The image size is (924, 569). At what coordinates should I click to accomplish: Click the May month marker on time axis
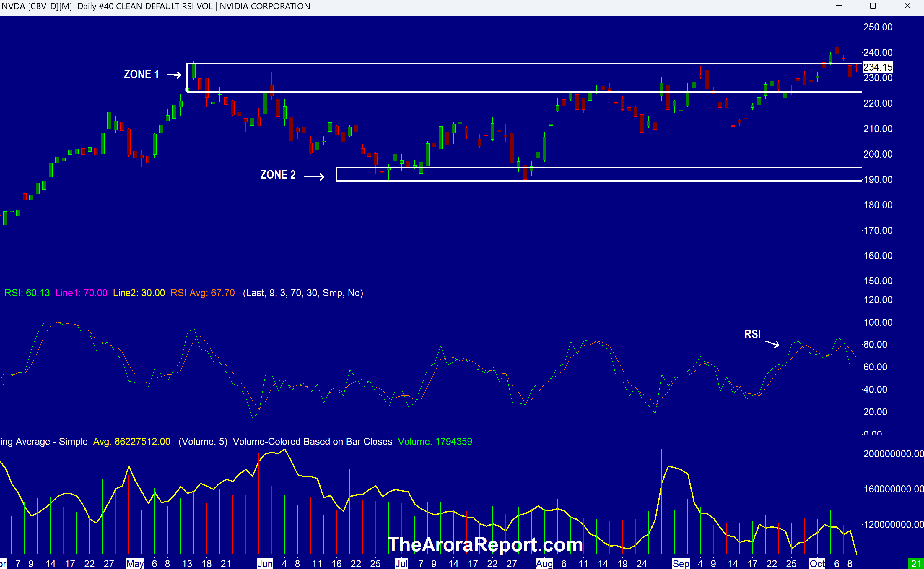coord(135,564)
